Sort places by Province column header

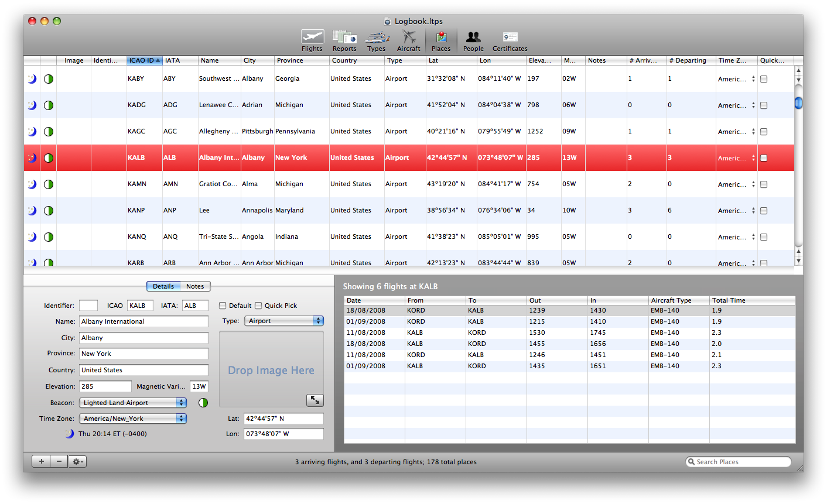[302, 60]
